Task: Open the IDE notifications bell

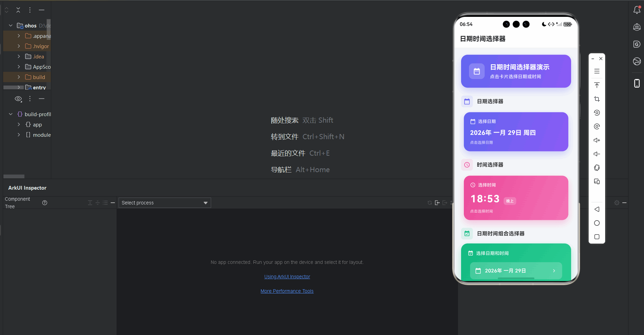Action: [x=636, y=10]
